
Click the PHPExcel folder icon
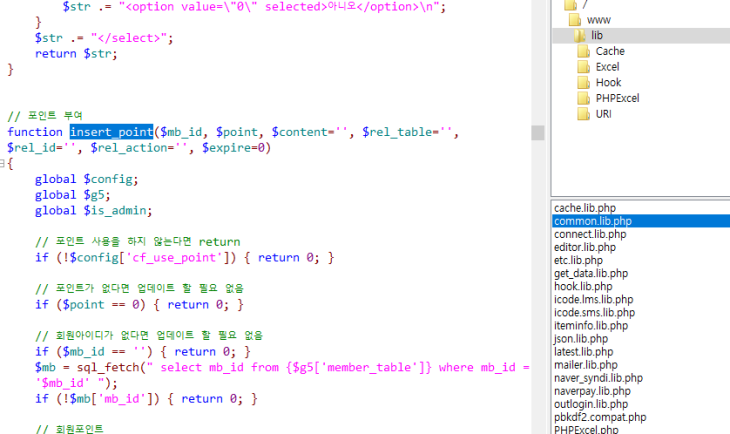pyautogui.click(x=585, y=99)
